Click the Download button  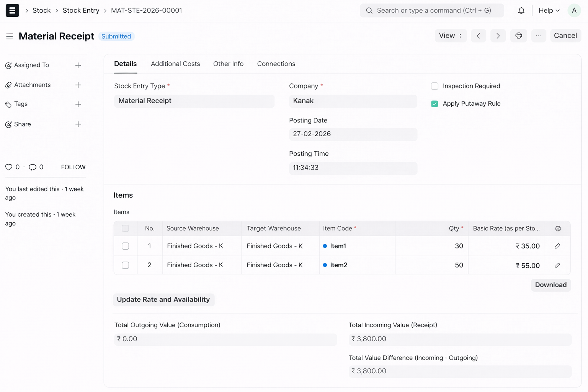click(550, 285)
